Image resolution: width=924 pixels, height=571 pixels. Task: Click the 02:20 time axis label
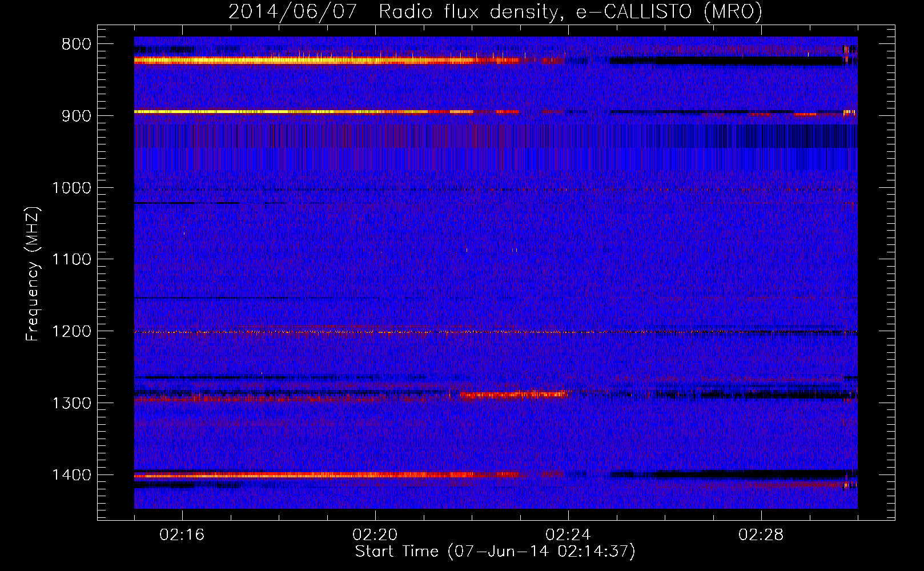(x=375, y=535)
